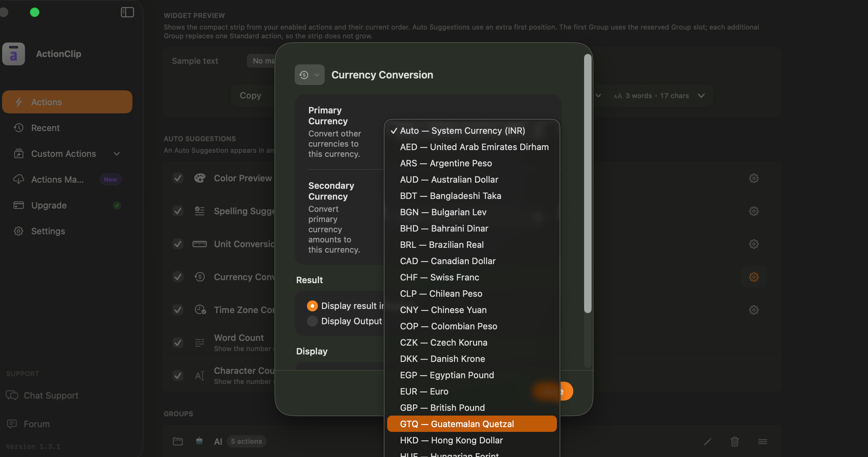The width and height of the screenshot is (868, 457).
Task: Toggle the Color Preview checkbox
Action: [x=178, y=178]
